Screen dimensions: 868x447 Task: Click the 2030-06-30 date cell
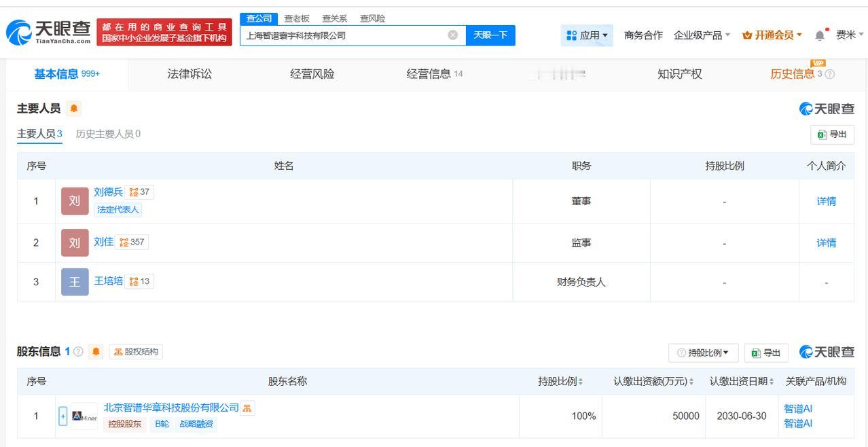click(x=742, y=416)
